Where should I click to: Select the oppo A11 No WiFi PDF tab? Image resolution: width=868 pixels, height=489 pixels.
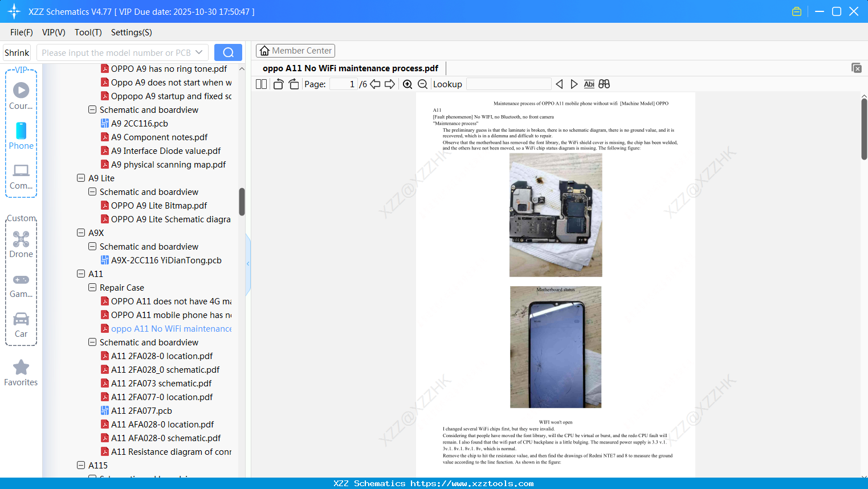coord(351,68)
